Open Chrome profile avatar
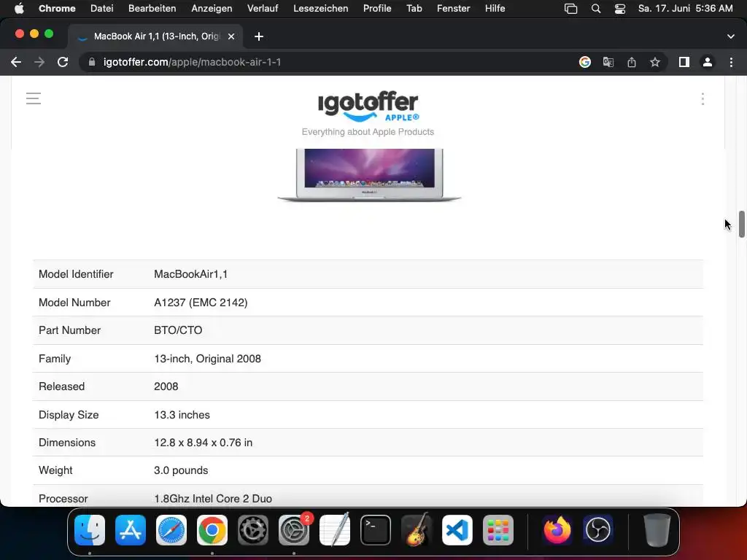 708,62
